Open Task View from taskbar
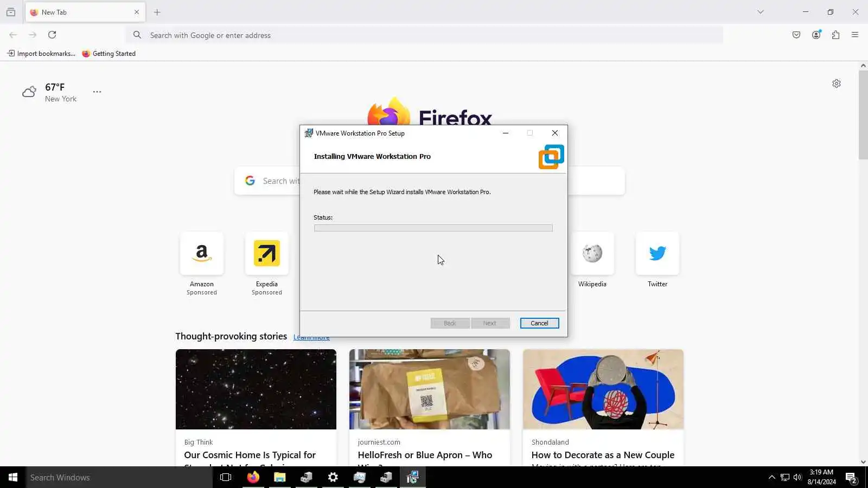868x488 pixels. [226, 478]
